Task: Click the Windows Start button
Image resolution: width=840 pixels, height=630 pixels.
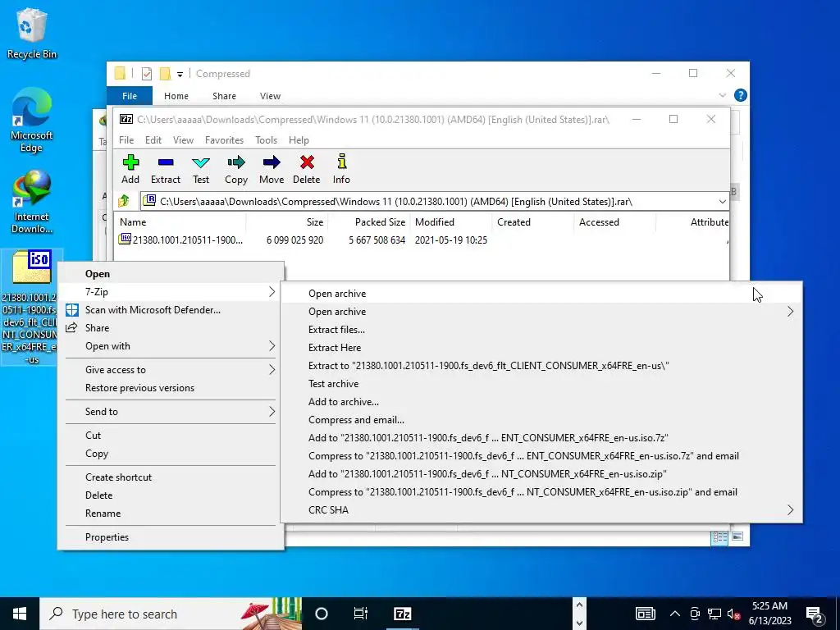Action: (20, 614)
